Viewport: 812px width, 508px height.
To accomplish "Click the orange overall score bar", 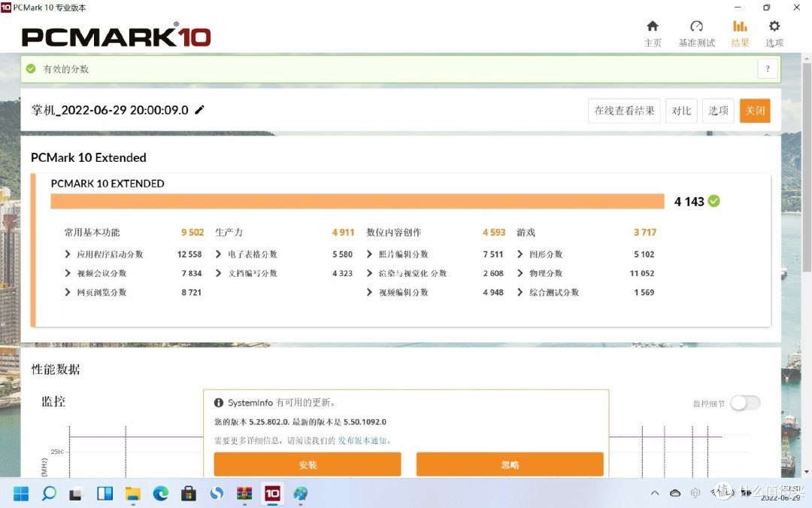I will point(357,201).
